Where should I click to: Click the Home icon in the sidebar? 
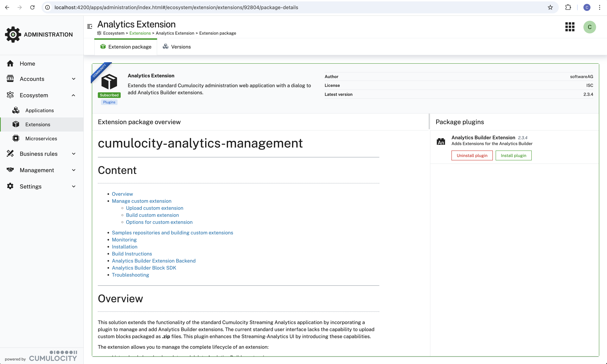click(x=10, y=63)
